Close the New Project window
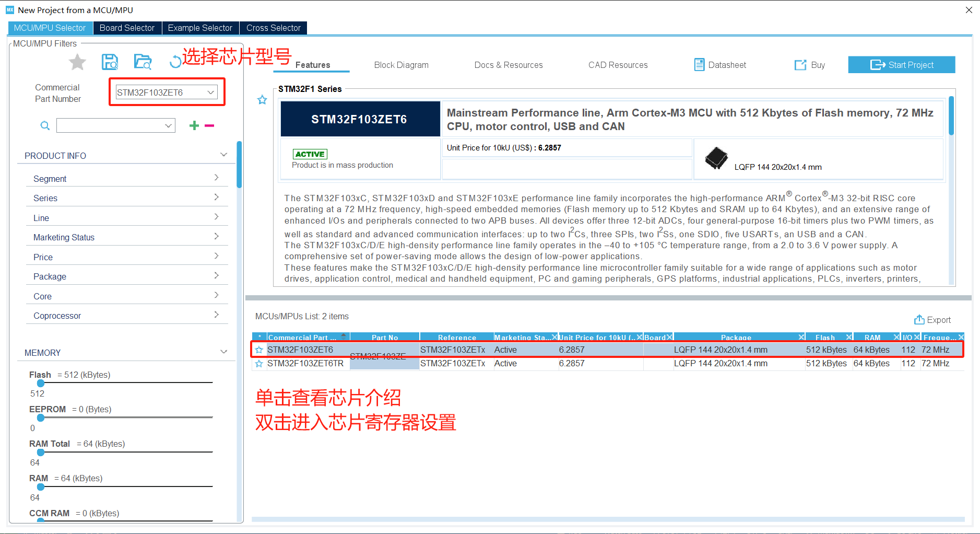The image size is (980, 534). [x=969, y=10]
